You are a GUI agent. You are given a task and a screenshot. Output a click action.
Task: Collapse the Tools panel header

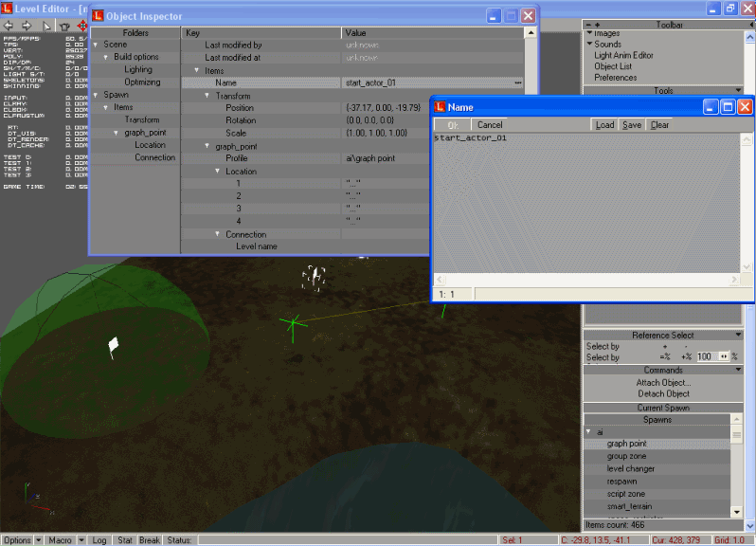(x=738, y=90)
